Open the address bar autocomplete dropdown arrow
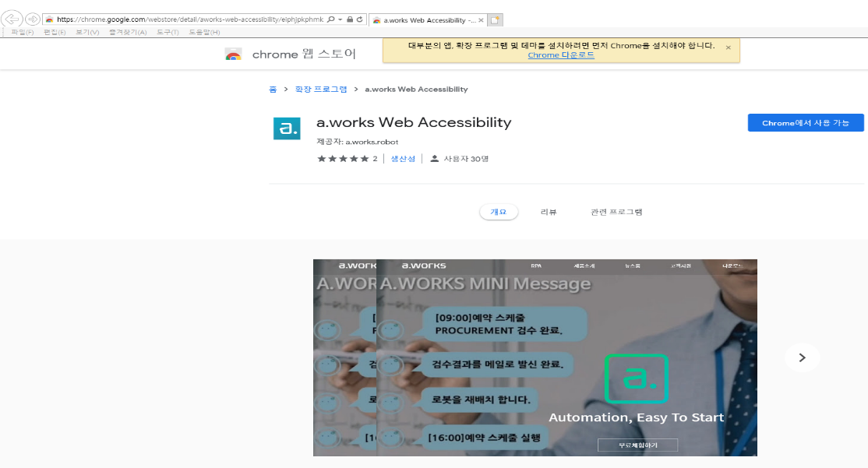The image size is (868, 468). pyautogui.click(x=340, y=19)
